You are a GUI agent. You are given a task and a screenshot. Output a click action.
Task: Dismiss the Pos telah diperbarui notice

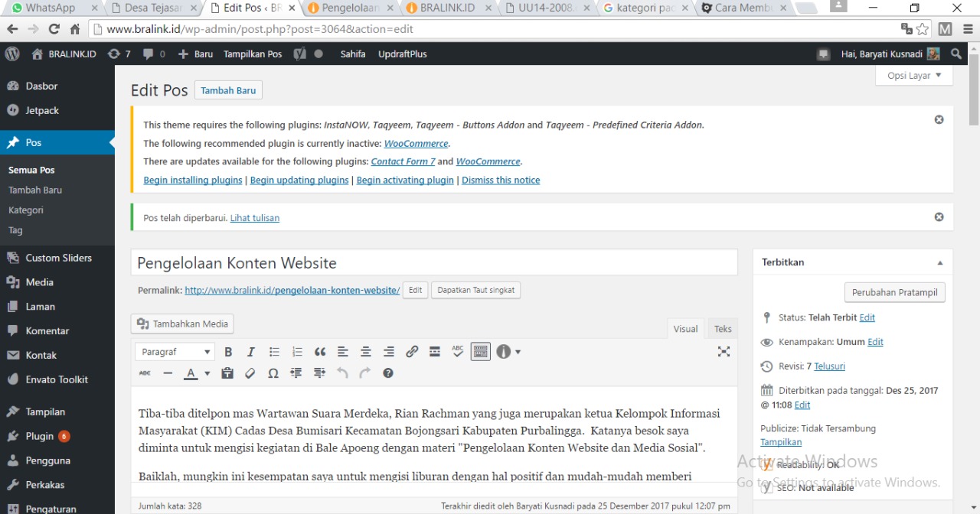tap(939, 217)
